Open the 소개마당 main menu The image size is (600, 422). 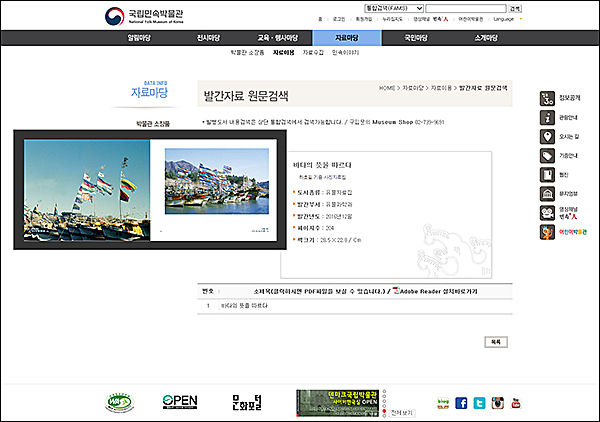tap(486, 38)
